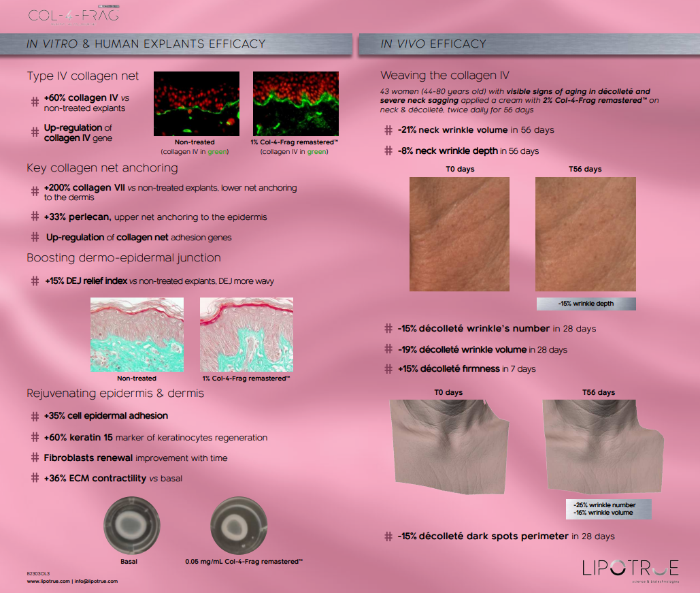
Task: Click the -21% neck wrinkle volume text
Action: click(x=476, y=130)
